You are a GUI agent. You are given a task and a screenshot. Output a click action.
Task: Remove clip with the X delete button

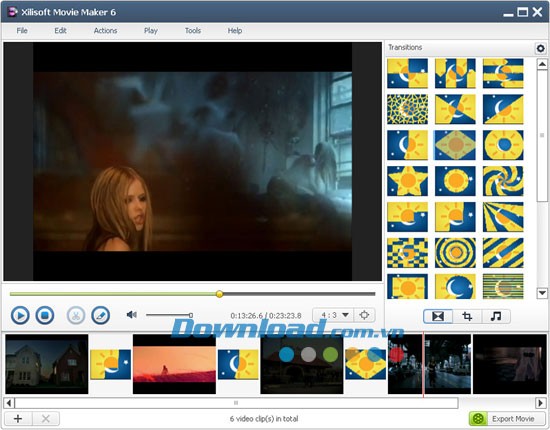[46, 418]
